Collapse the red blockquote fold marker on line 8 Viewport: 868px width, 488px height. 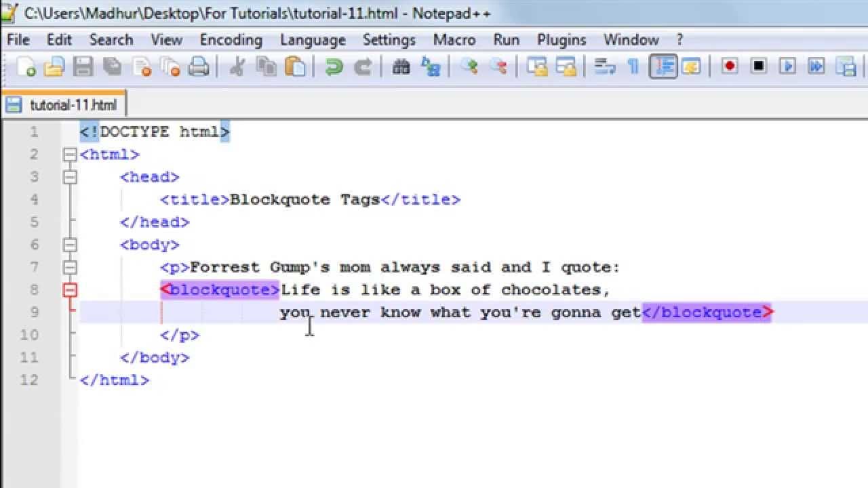point(70,290)
